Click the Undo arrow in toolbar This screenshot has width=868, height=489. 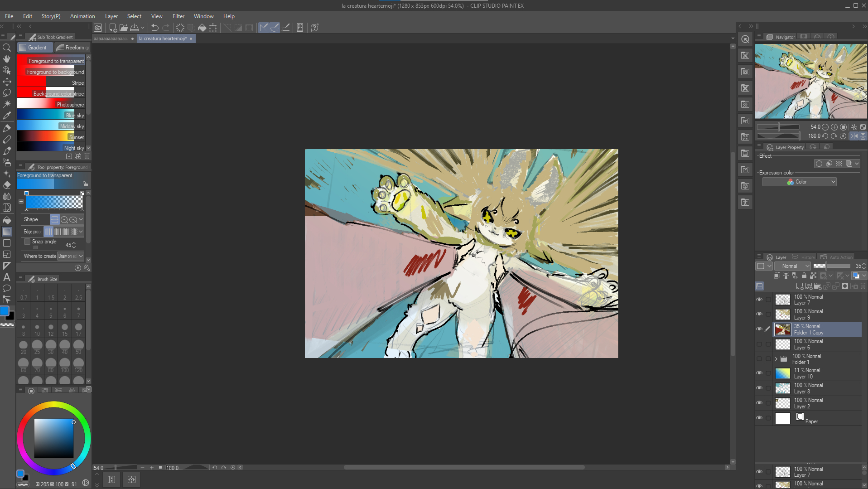coord(155,28)
